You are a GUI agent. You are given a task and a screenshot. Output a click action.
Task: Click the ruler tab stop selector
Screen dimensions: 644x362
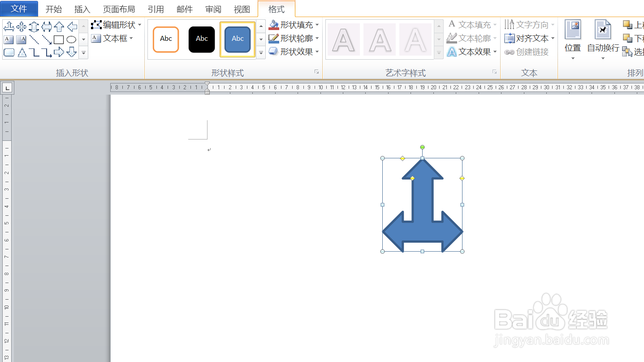(x=8, y=87)
